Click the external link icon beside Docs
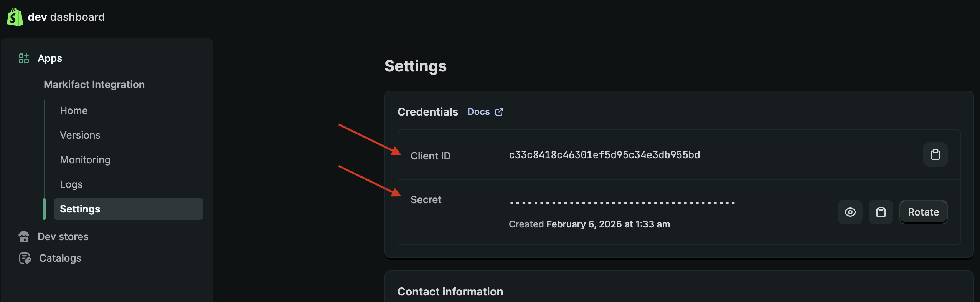The image size is (980, 302). (499, 111)
